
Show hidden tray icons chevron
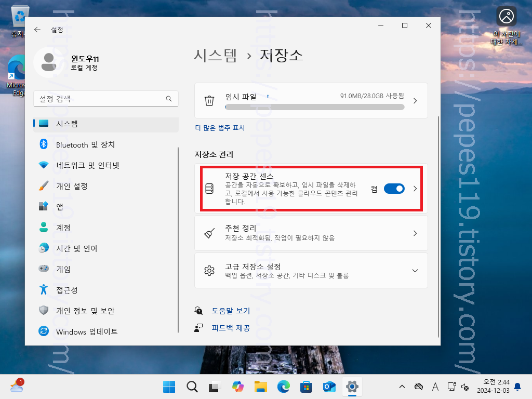pyautogui.click(x=402, y=387)
